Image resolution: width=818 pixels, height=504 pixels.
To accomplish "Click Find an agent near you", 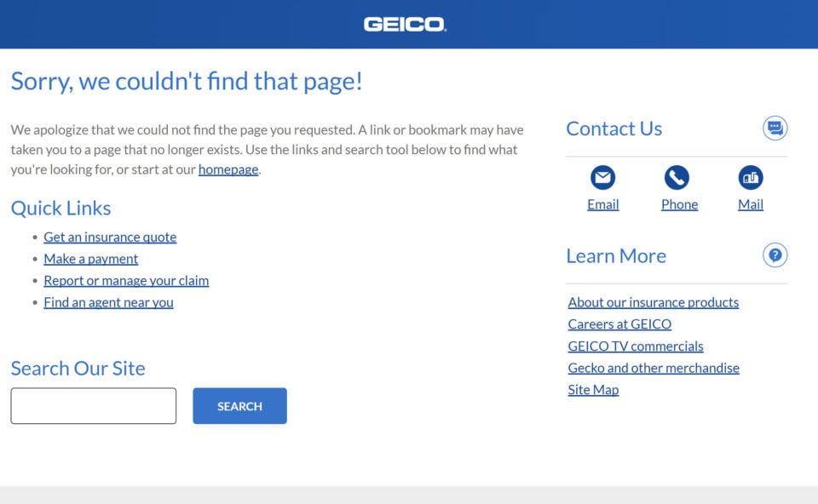I will 108,302.
